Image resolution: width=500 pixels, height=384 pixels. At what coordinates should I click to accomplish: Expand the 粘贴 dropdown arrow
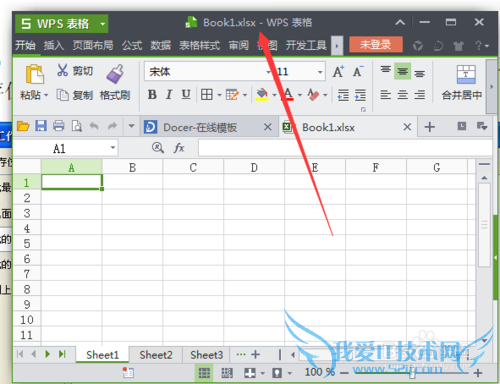point(46,95)
